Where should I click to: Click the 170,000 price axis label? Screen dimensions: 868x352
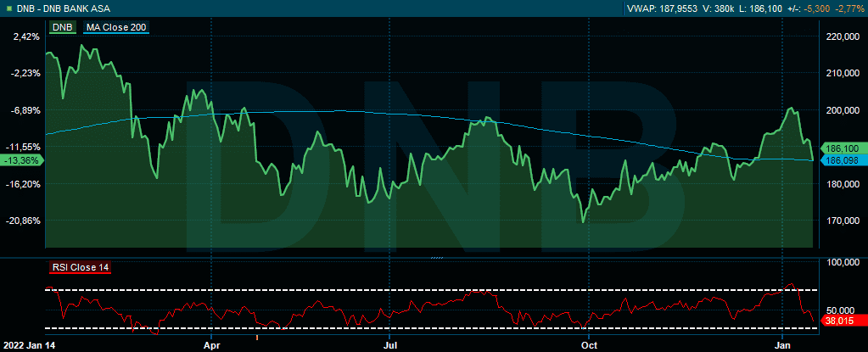tap(842, 221)
